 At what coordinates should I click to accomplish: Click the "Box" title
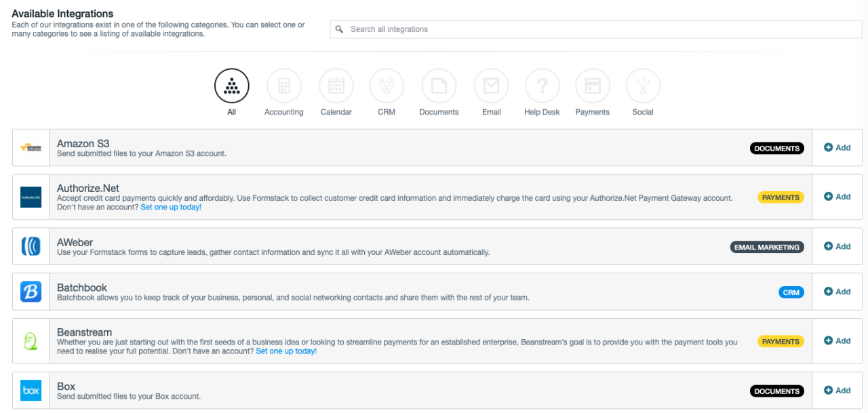click(x=66, y=387)
